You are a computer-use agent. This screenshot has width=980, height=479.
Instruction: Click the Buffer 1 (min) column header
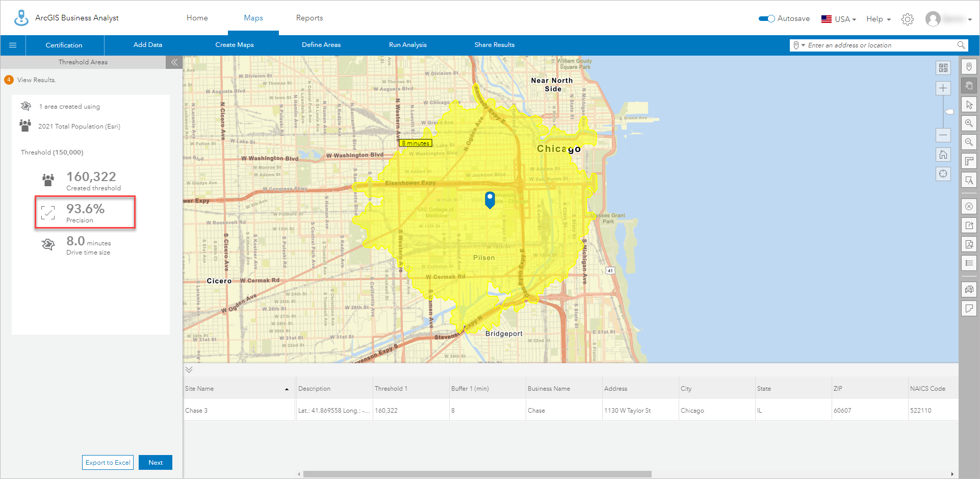(487, 389)
